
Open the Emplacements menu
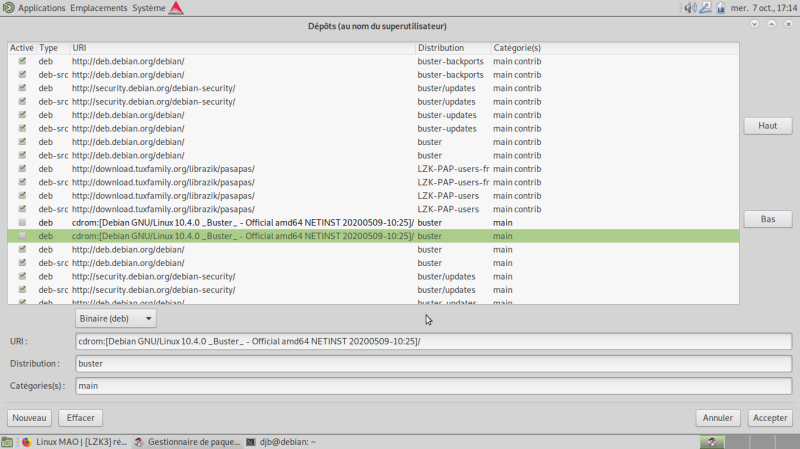tap(98, 8)
